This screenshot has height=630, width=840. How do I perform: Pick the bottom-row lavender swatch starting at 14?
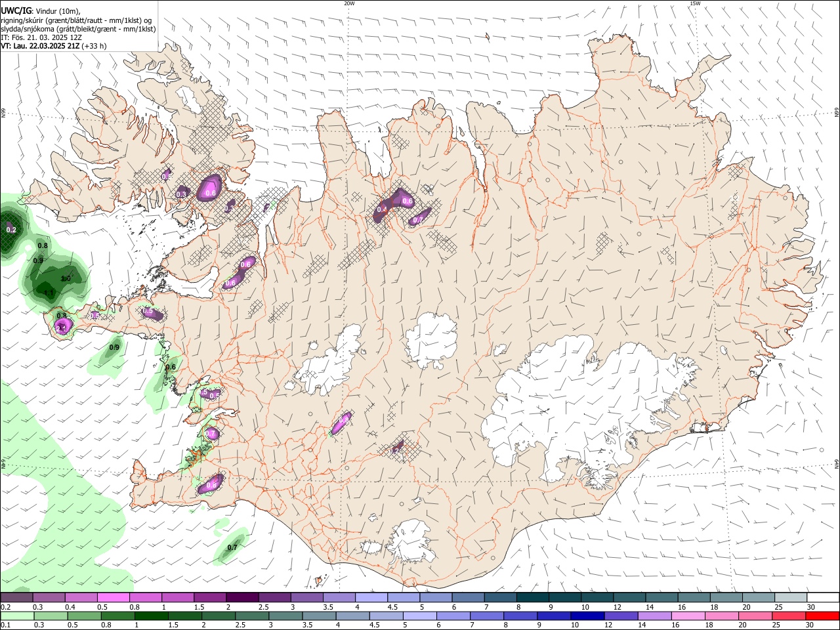pyautogui.click(x=655, y=616)
